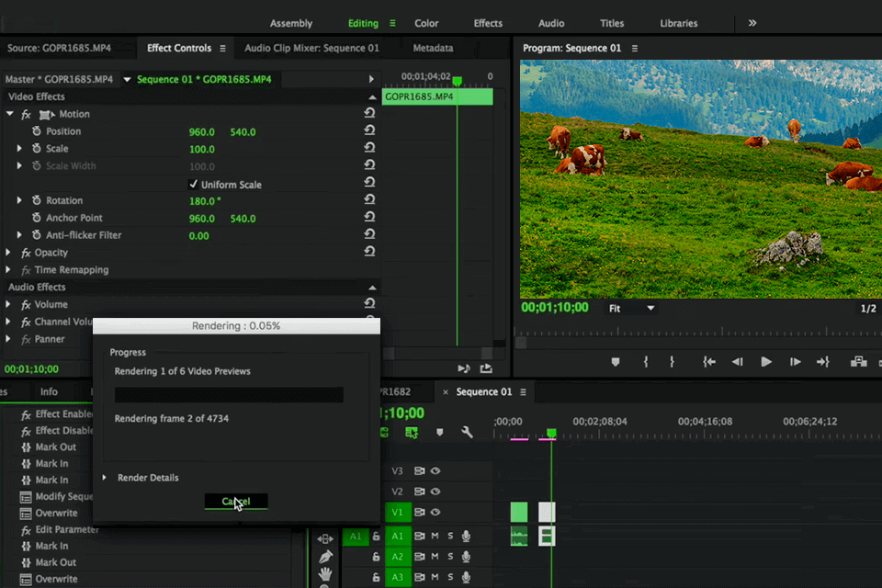Select the Pen tool
This screenshot has height=588, width=882.
(x=325, y=557)
